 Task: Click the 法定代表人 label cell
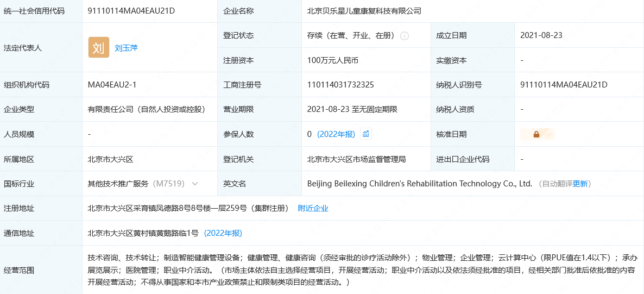tap(23, 48)
